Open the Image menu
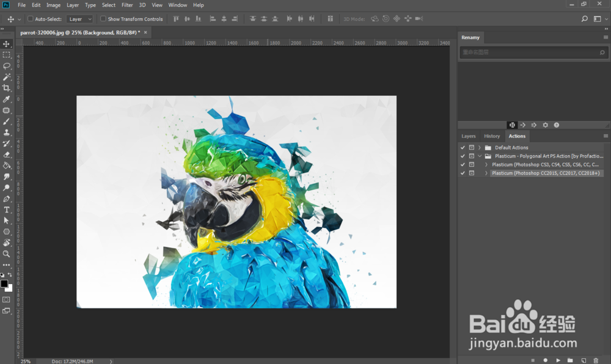This screenshot has width=611, height=364. point(53,5)
